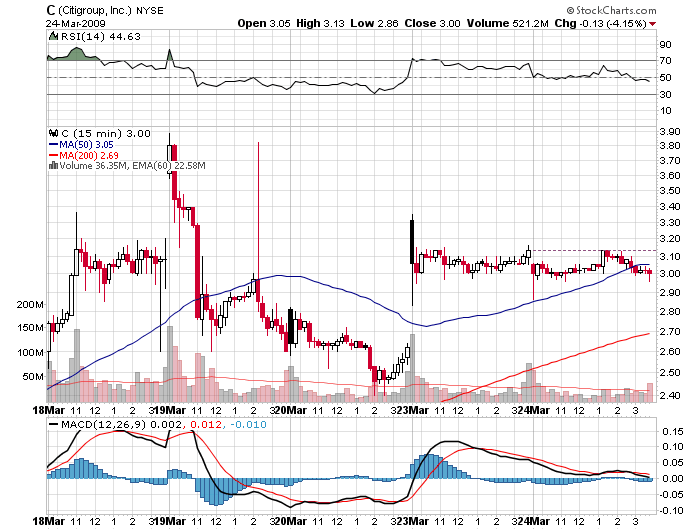The width and height of the screenshot is (700, 530).
Task: Click the 0.15 MACD axis label
Action: (672, 431)
